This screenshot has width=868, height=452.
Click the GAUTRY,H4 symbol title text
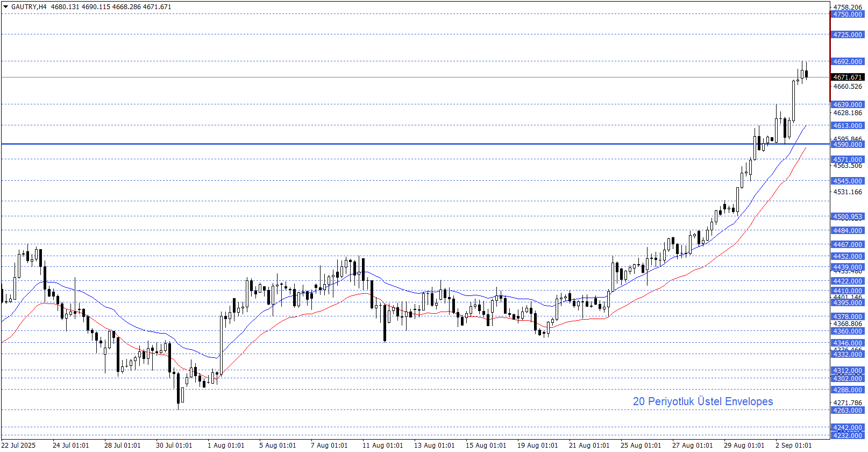[x=29, y=7]
